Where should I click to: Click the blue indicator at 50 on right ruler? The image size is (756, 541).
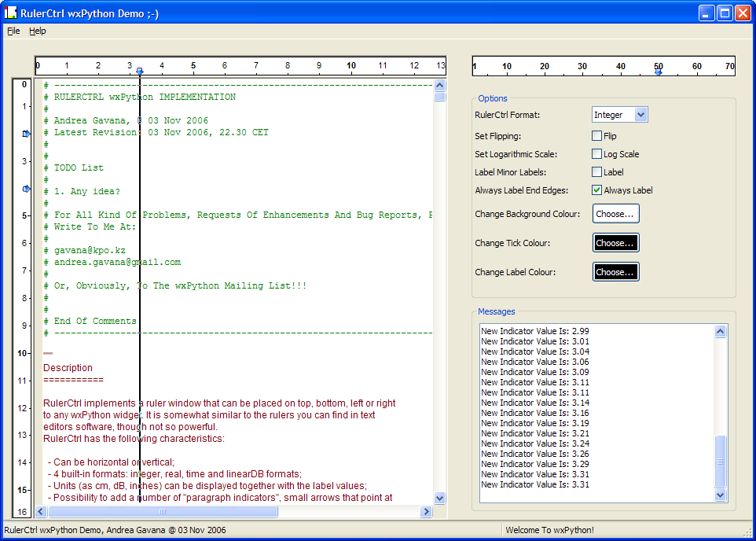click(659, 72)
